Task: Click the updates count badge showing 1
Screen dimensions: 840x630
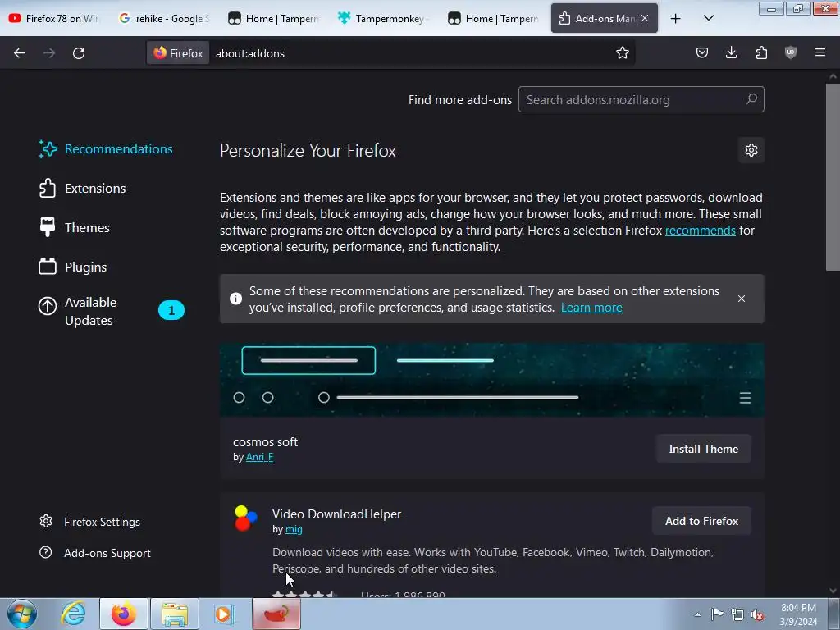Action: click(x=171, y=310)
